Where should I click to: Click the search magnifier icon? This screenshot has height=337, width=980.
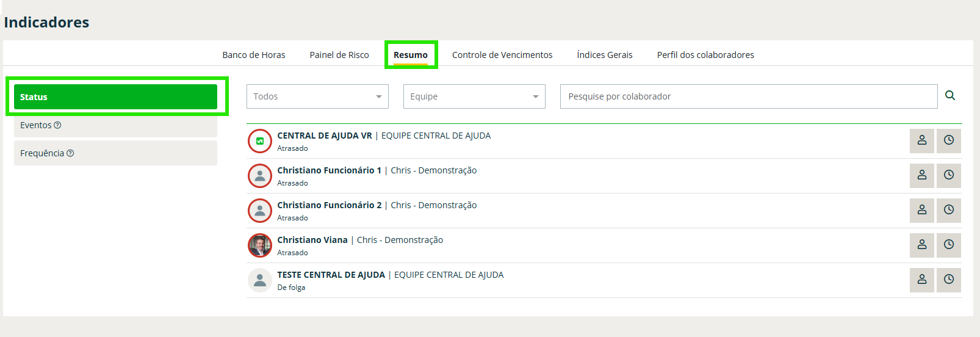[x=950, y=95]
